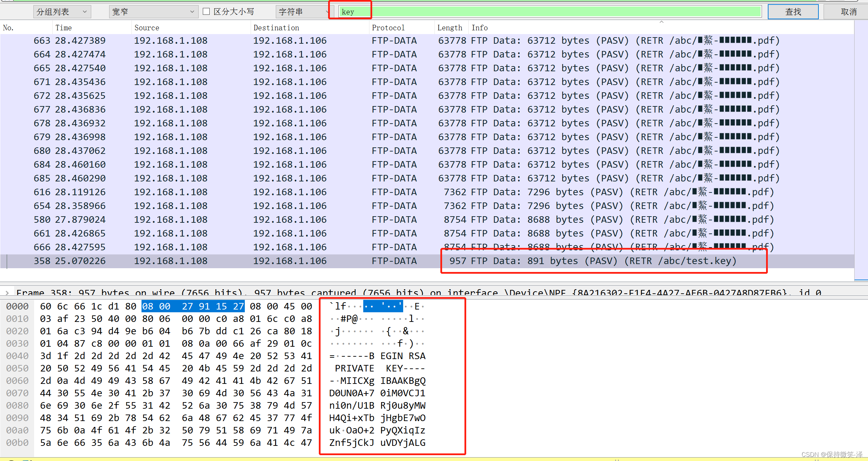Image resolution: width=868 pixels, height=461 pixels.
Task: Sort by the Length column header
Action: tap(450, 28)
